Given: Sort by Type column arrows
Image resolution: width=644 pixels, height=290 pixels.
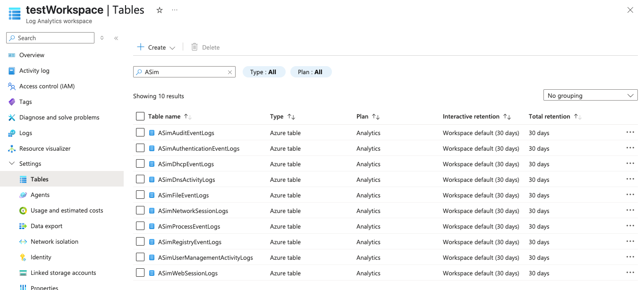Looking at the screenshot, I should (x=291, y=117).
